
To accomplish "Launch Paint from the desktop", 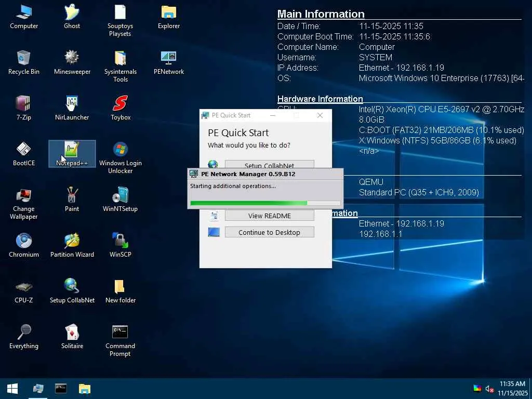I will click(x=72, y=200).
